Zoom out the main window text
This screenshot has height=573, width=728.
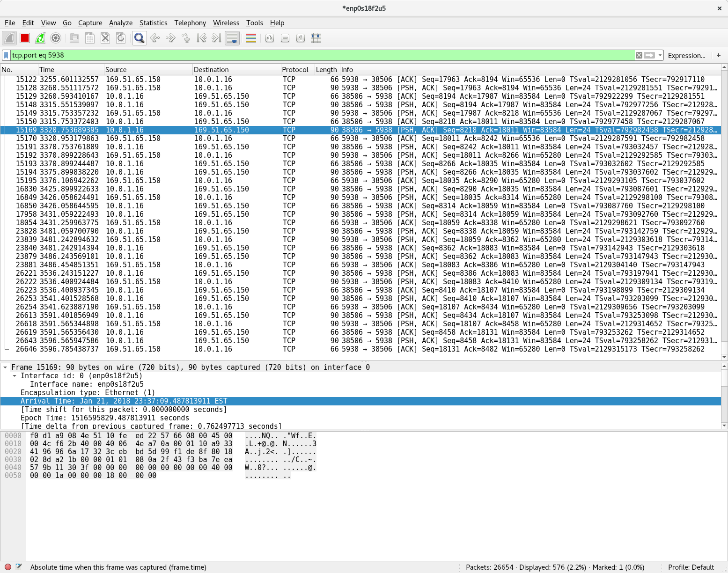[285, 38]
